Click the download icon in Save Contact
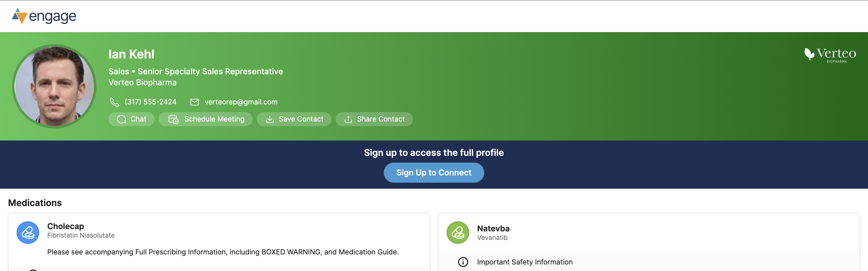 [x=269, y=119]
